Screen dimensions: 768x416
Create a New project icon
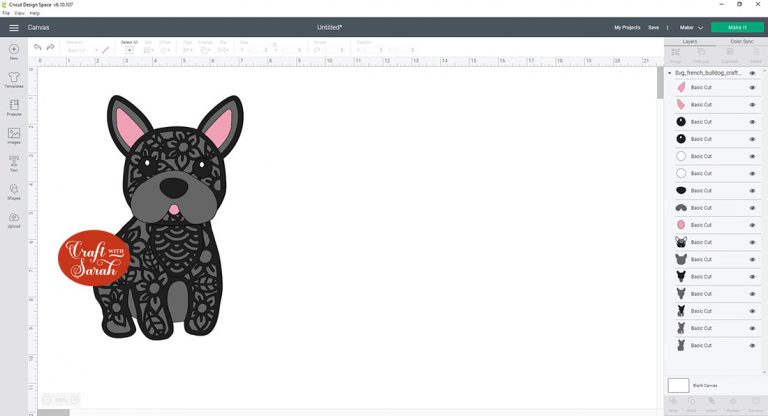[14, 51]
